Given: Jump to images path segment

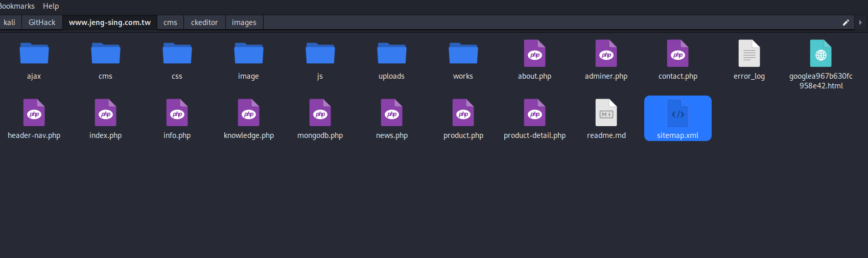Looking at the screenshot, I should point(244,22).
